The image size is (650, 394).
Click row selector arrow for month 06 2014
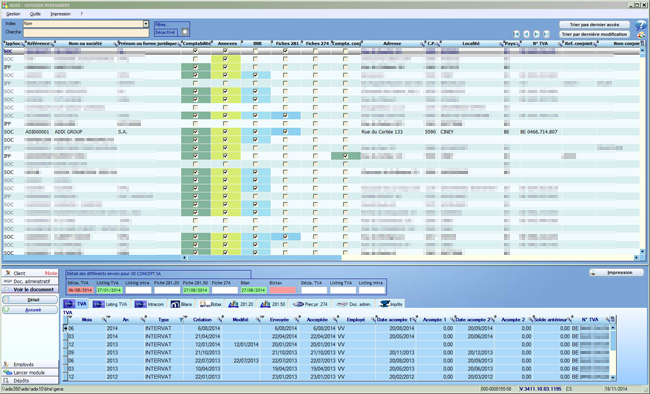click(65, 328)
